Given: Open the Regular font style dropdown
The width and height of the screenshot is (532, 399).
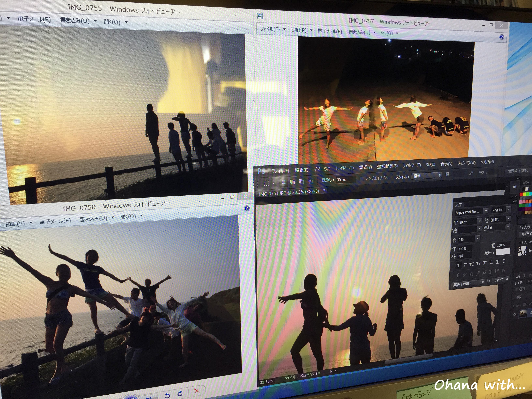Looking at the screenshot, I should (508, 209).
